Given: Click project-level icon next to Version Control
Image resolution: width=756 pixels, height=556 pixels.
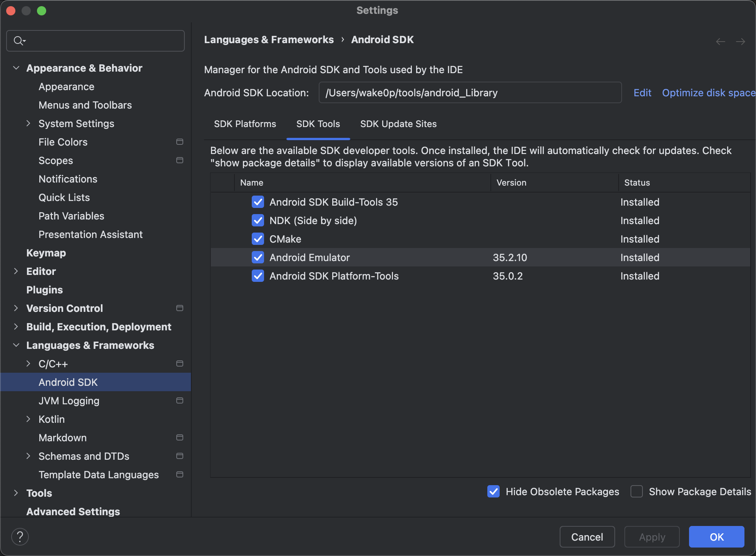Looking at the screenshot, I should (x=179, y=308).
